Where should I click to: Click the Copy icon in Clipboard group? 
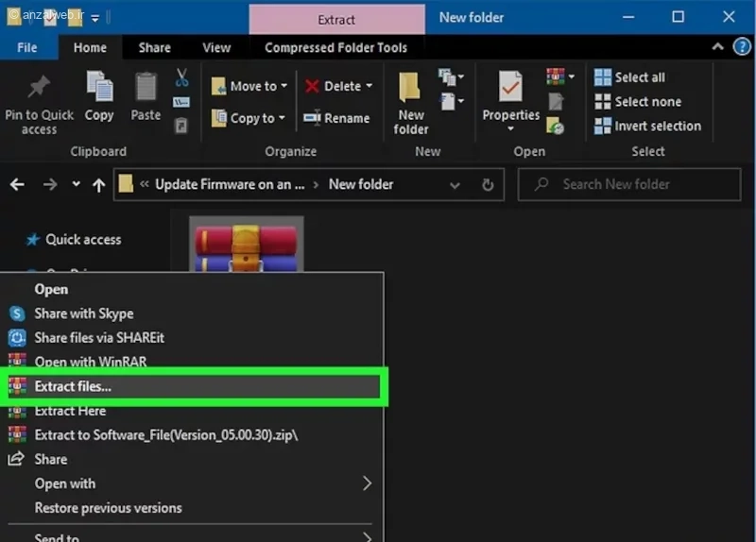point(99,88)
